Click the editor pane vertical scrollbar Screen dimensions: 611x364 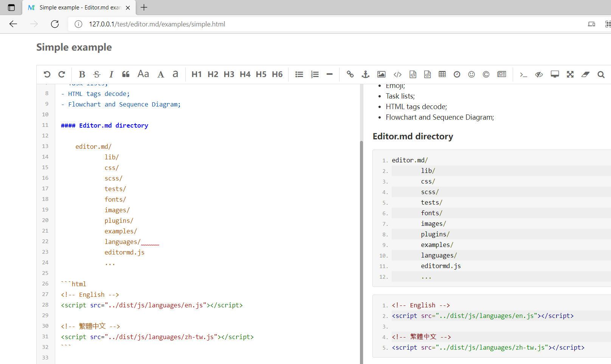361,252
